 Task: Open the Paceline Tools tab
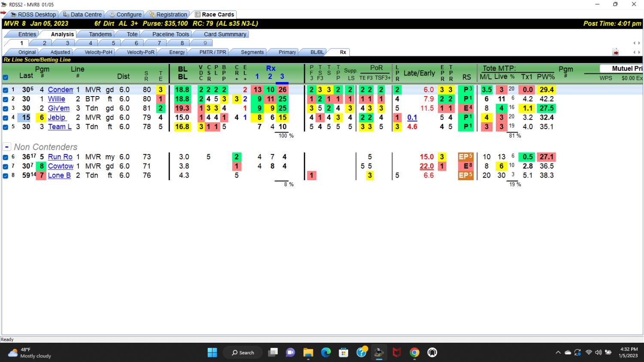click(x=170, y=34)
